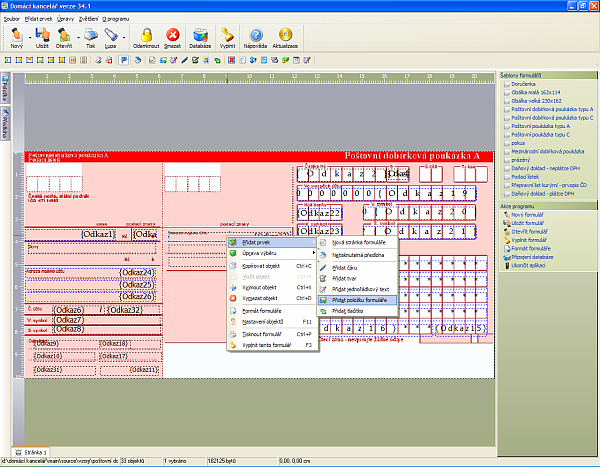The height and width of the screenshot is (467, 600).
Task: Choose Kopírovat objekt from context menu
Action: pos(262,266)
